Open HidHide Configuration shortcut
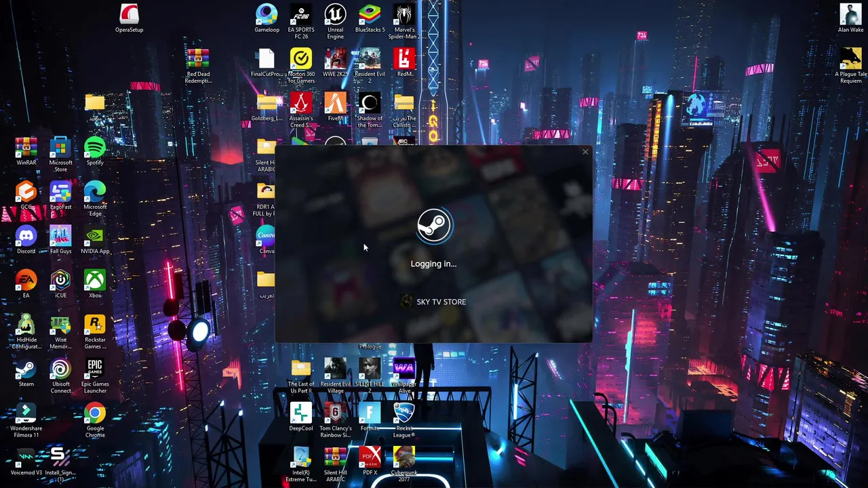This screenshot has height=488, width=868. pyautogui.click(x=26, y=331)
